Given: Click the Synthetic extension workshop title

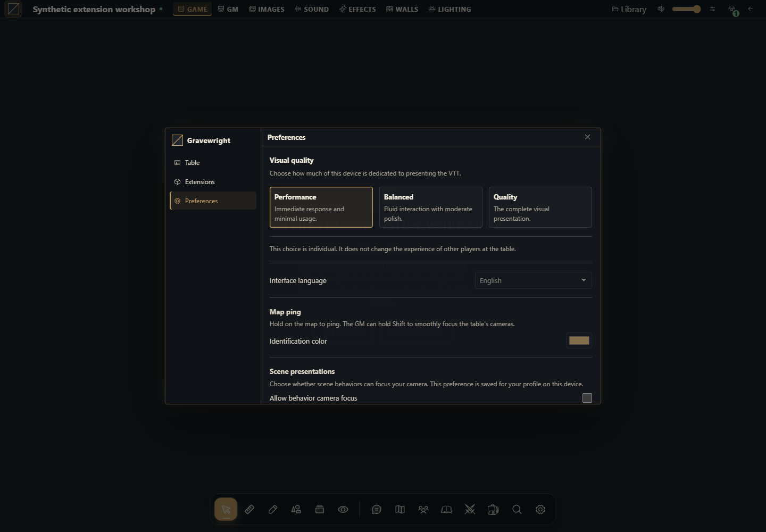Looking at the screenshot, I should (94, 9).
